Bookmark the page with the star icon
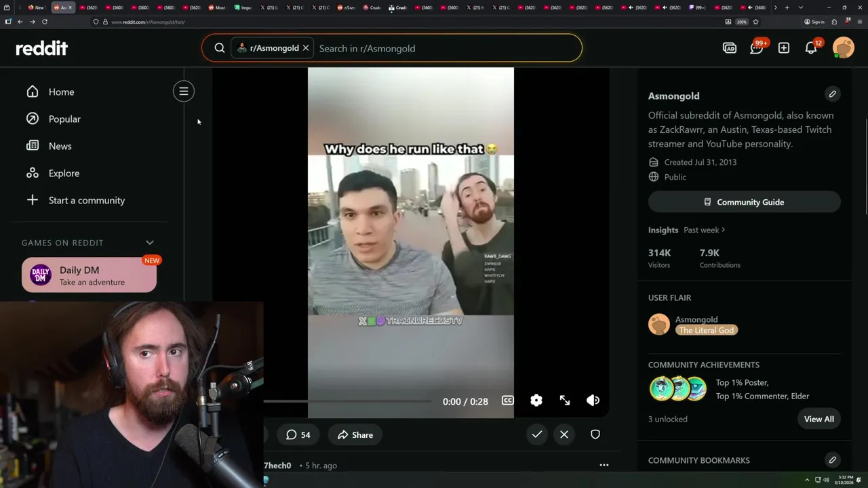The height and width of the screenshot is (488, 868). click(755, 22)
